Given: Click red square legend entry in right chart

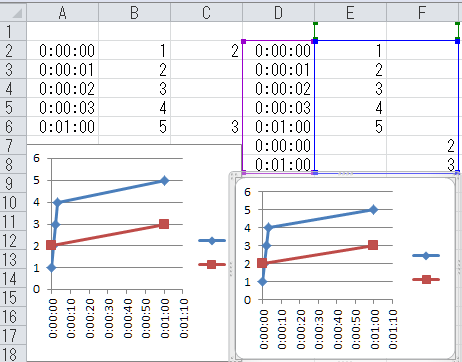Looking at the screenshot, I should click(x=426, y=279).
